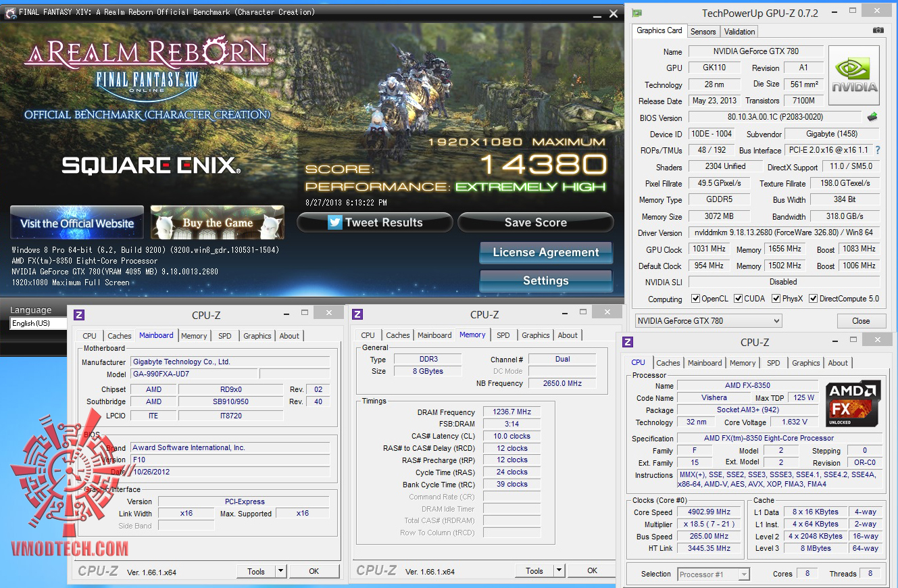Screen dimensions: 898x588
Task: Click Buy the Game banner
Action: (x=217, y=223)
